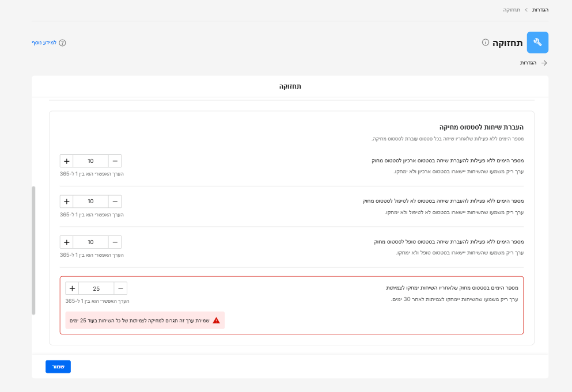The height and width of the screenshot is (392, 572).
Task: Click the back arrow next to הגדרות
Action: click(x=544, y=63)
